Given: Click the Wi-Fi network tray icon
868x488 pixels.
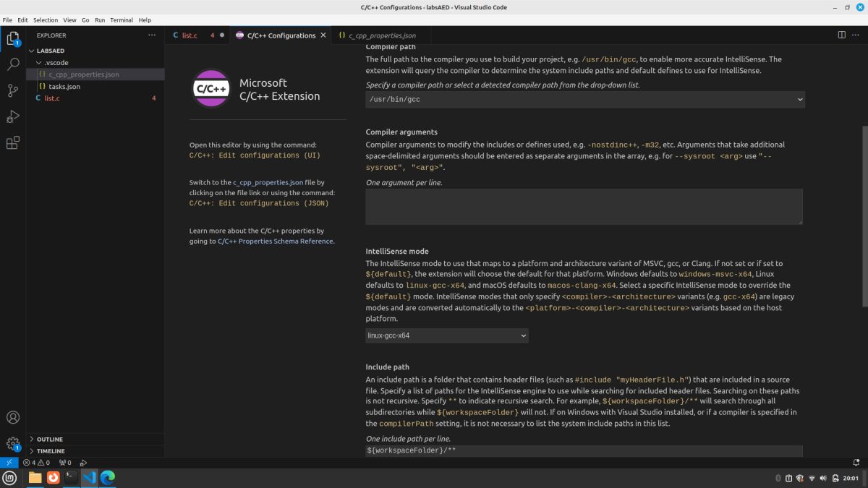Looking at the screenshot, I should (x=812, y=479).
